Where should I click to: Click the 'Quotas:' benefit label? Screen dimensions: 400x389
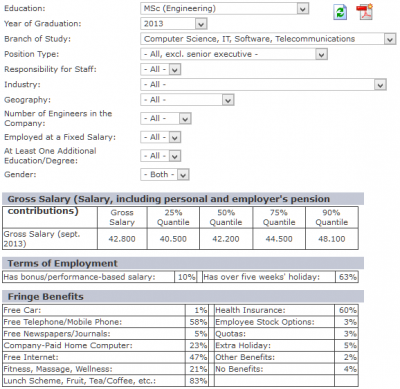(x=230, y=334)
